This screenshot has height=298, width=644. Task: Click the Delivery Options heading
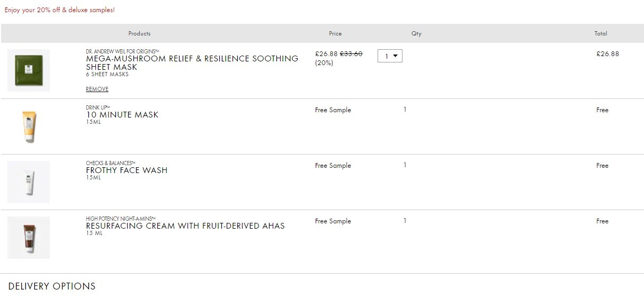(52, 286)
